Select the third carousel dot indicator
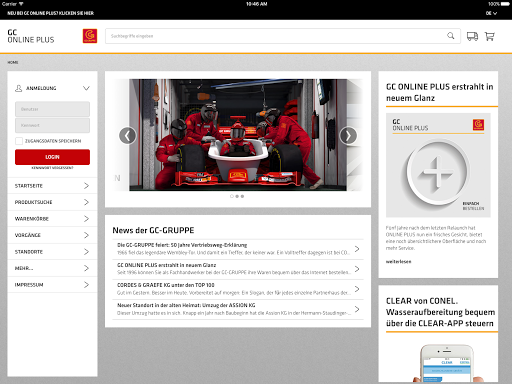The width and height of the screenshot is (512, 384). pos(242,196)
